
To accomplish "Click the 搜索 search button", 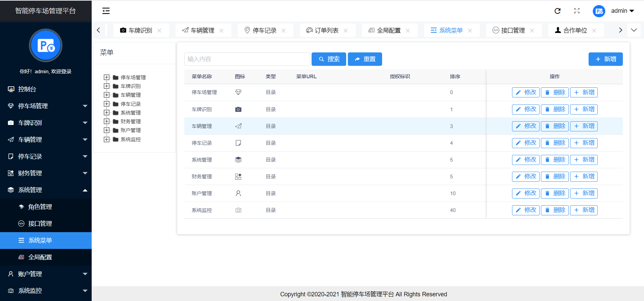I will coord(329,59).
